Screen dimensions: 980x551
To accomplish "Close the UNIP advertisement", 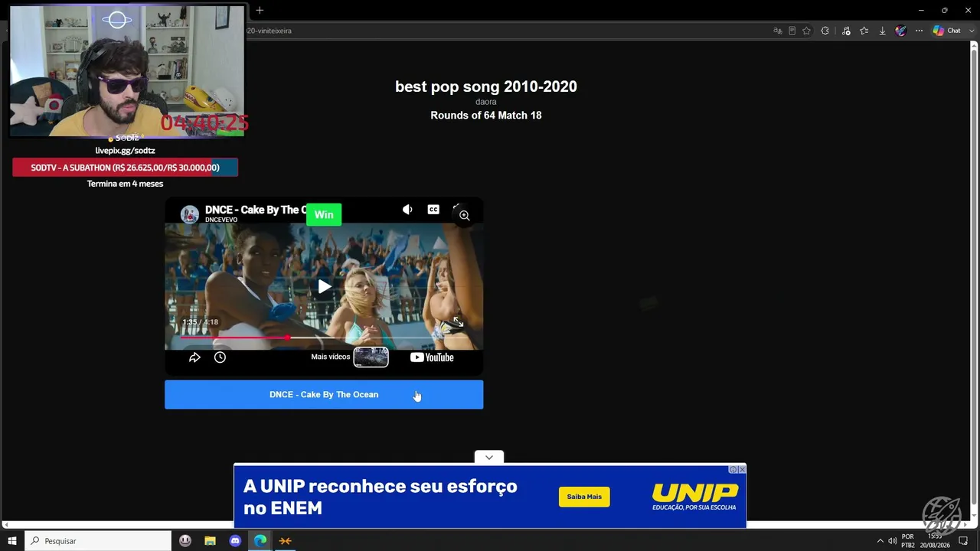I will point(742,469).
